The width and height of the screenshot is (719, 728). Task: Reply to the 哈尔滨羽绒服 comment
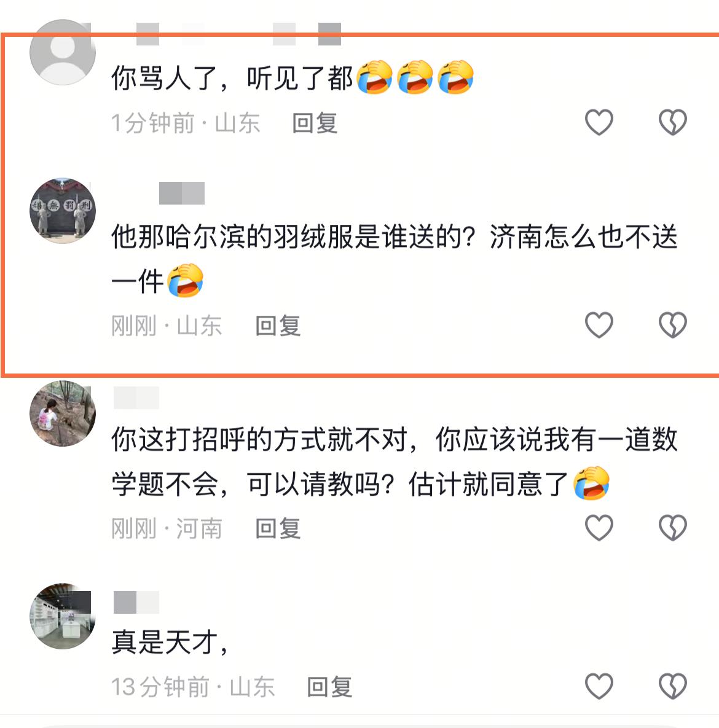click(278, 326)
